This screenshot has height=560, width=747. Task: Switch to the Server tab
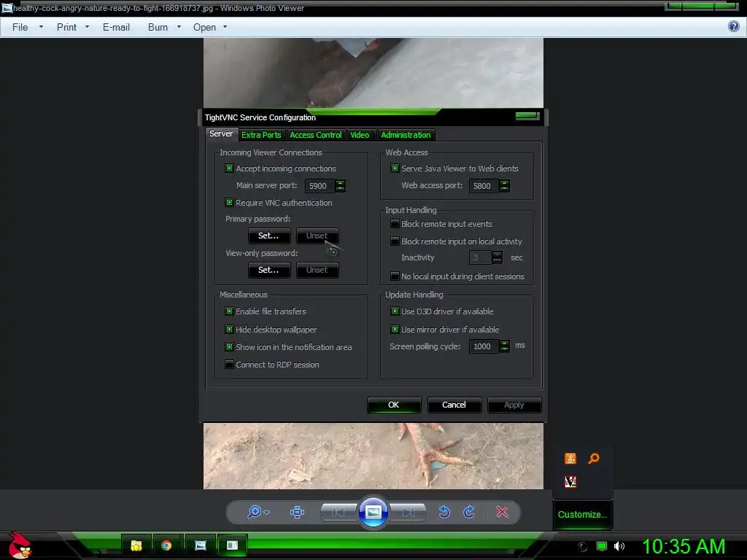[x=221, y=134]
